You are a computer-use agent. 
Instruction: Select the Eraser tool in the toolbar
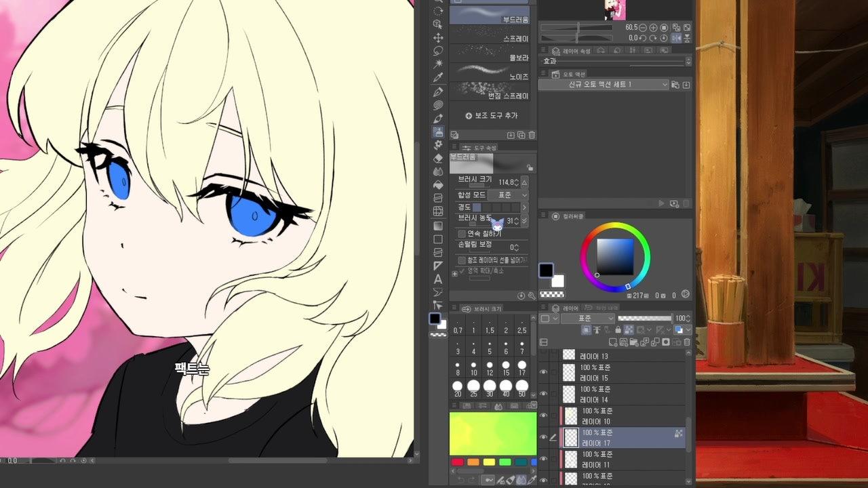[438, 158]
